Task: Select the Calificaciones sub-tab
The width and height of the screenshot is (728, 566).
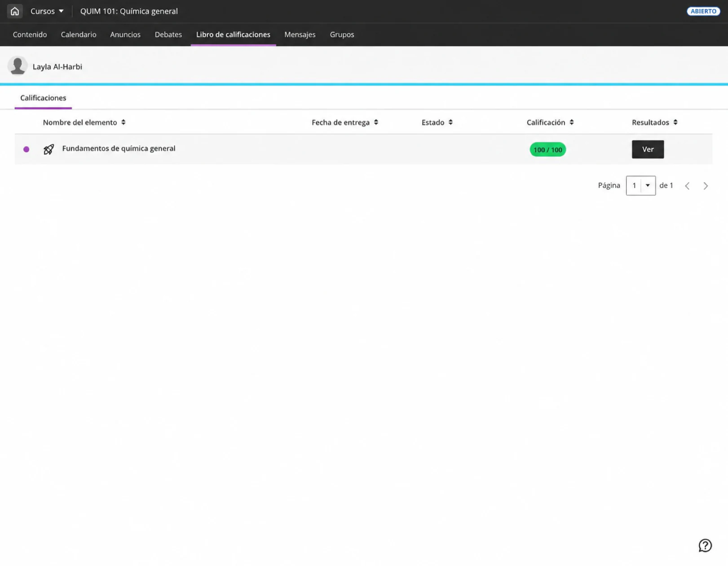Action: click(x=43, y=98)
